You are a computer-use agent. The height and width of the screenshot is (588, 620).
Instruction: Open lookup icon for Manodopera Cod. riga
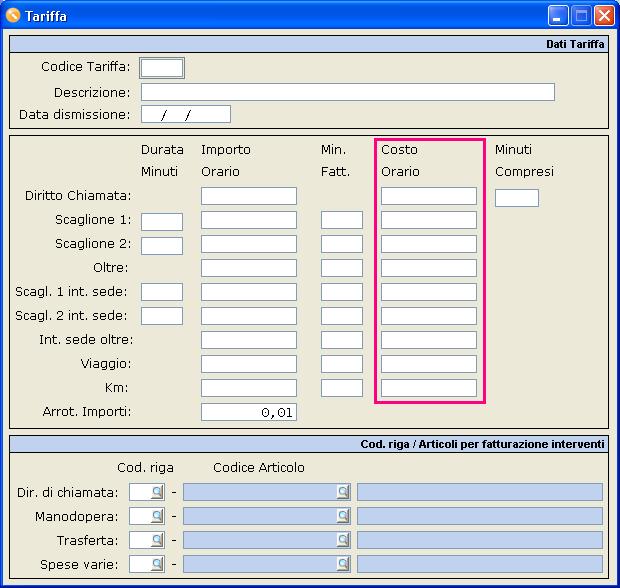157,516
